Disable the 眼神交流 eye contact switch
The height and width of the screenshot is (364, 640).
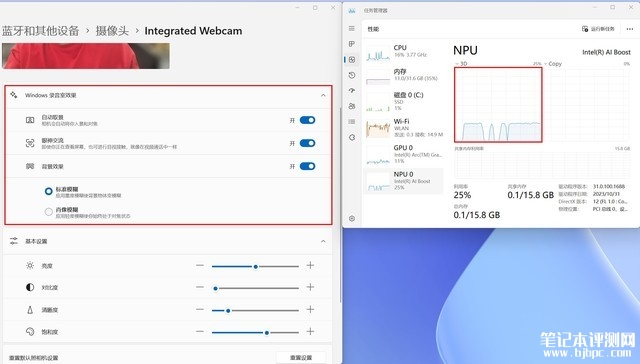(x=307, y=143)
